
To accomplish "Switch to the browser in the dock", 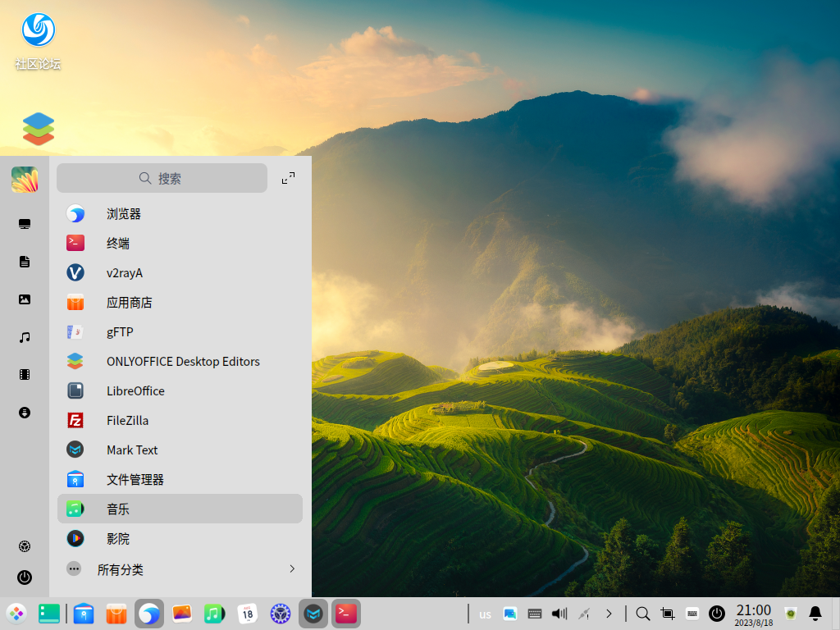I will point(149,614).
